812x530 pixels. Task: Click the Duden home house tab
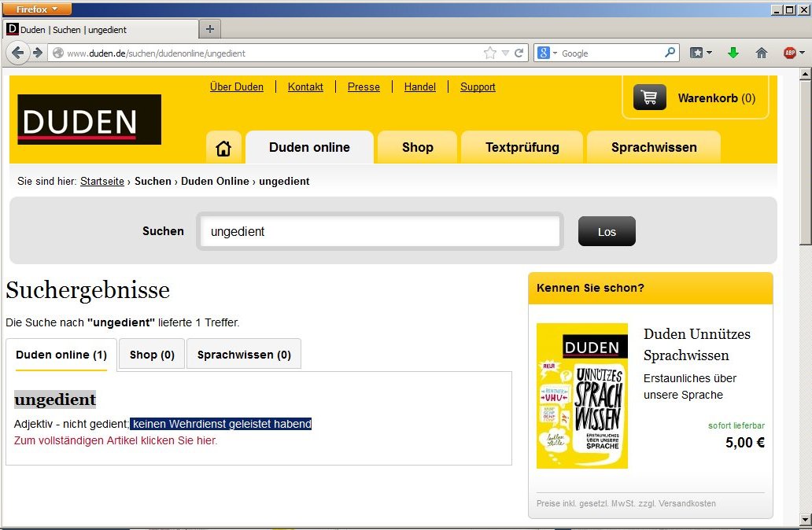click(x=223, y=148)
